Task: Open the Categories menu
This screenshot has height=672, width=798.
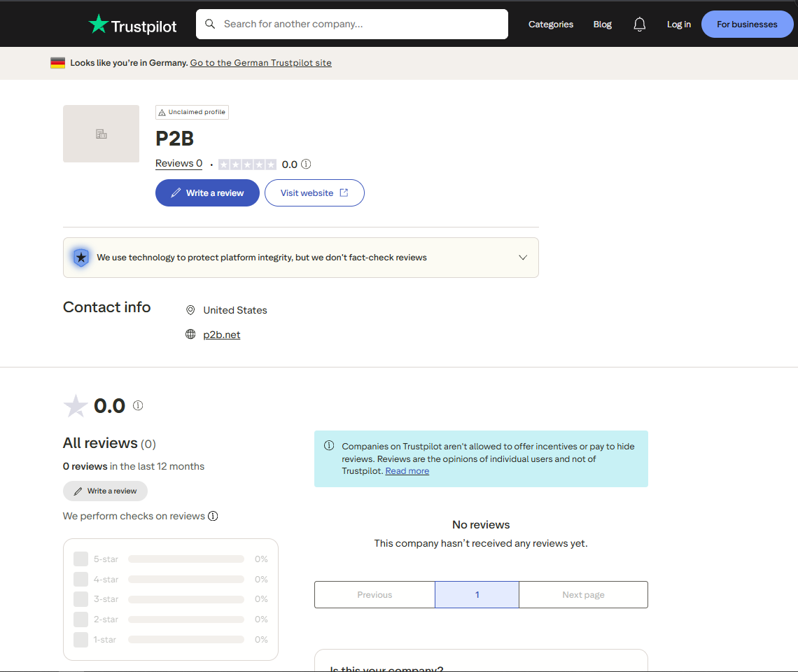Action: click(x=551, y=24)
